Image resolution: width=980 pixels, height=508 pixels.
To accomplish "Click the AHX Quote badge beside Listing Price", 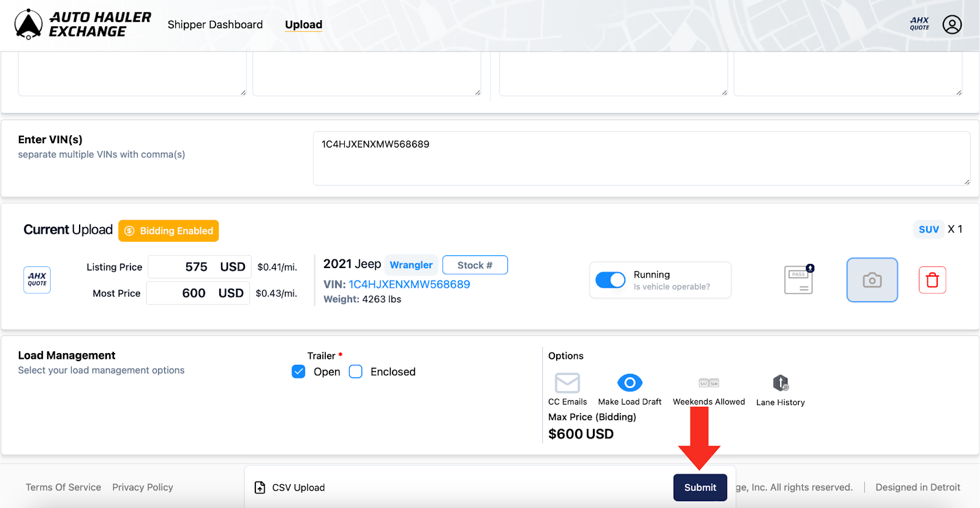I will point(37,280).
